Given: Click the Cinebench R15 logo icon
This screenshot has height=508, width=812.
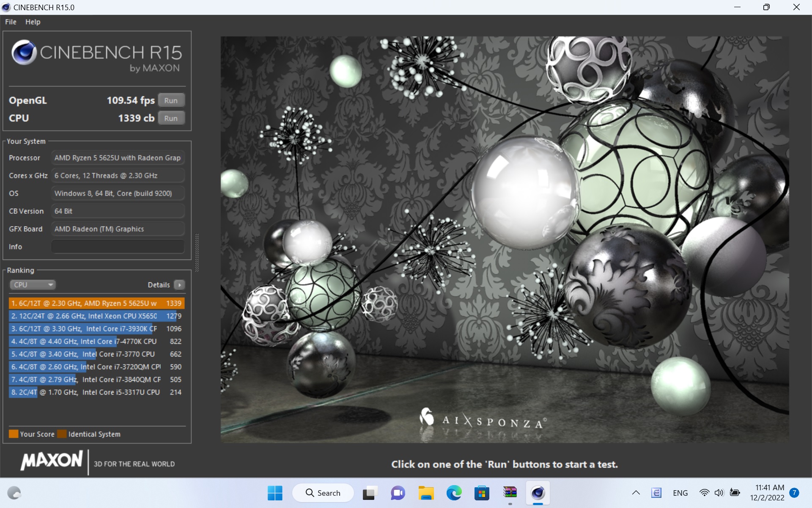Looking at the screenshot, I should point(24,52).
